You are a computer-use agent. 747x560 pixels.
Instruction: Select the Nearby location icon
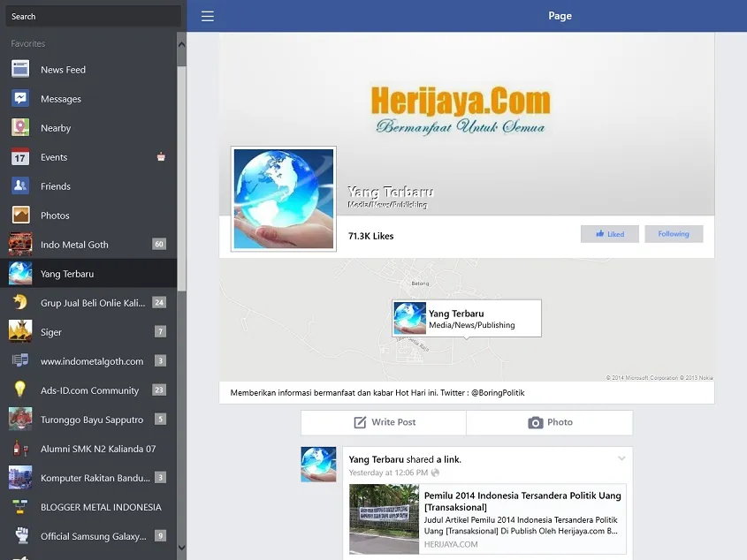tap(20, 128)
